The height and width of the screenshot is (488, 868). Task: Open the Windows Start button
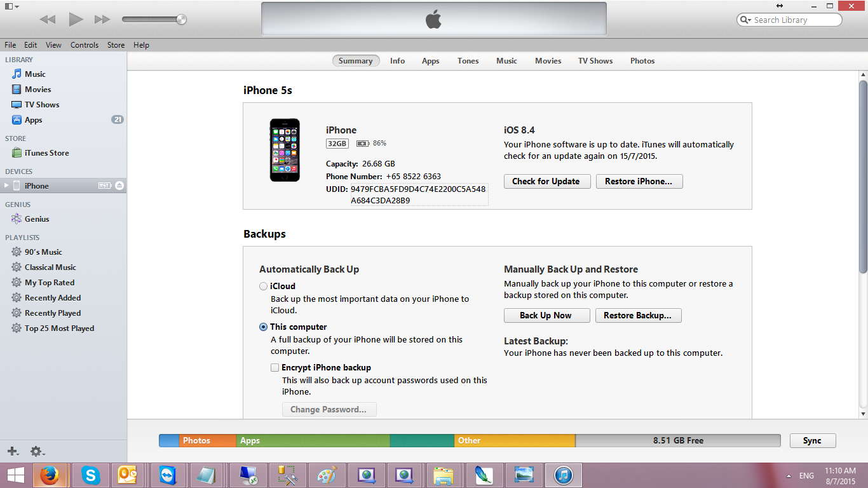click(15, 475)
